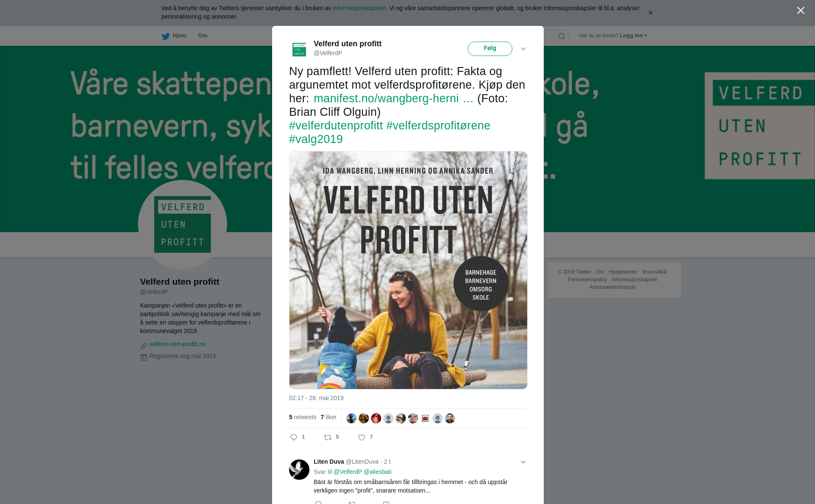Open the #valg2019 hashtag
Image resolution: width=815 pixels, height=504 pixels.
(316, 139)
